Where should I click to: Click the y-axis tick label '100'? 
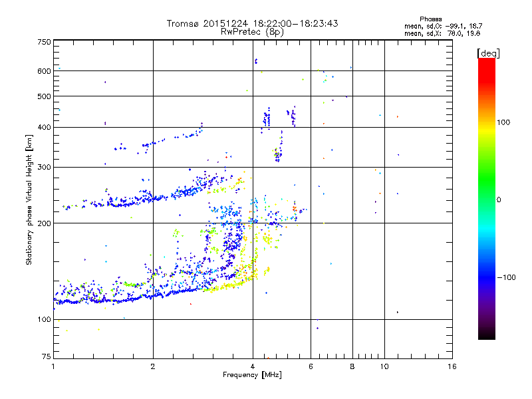pyautogui.click(x=44, y=319)
